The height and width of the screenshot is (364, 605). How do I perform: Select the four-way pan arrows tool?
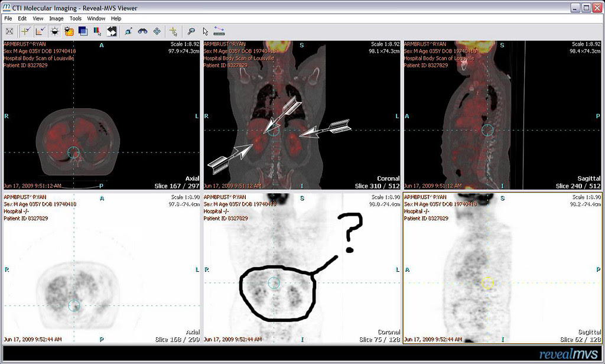(157, 31)
